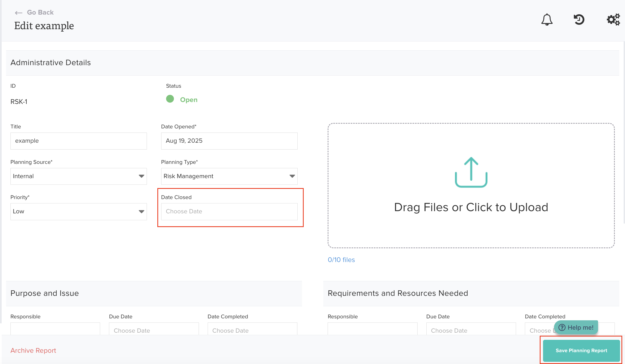Click Go Back link
Viewport: 625px width, 364px height.
[x=40, y=12]
